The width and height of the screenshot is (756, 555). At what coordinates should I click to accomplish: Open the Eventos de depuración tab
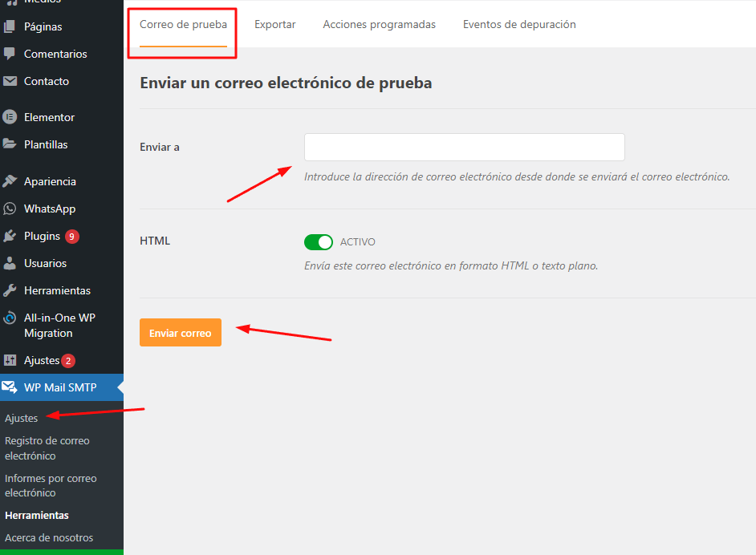tap(519, 25)
